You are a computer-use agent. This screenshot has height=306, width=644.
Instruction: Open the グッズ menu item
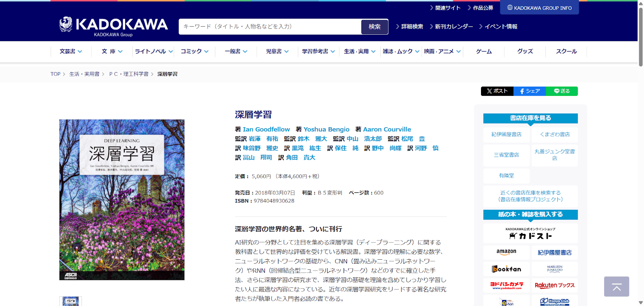525,52
